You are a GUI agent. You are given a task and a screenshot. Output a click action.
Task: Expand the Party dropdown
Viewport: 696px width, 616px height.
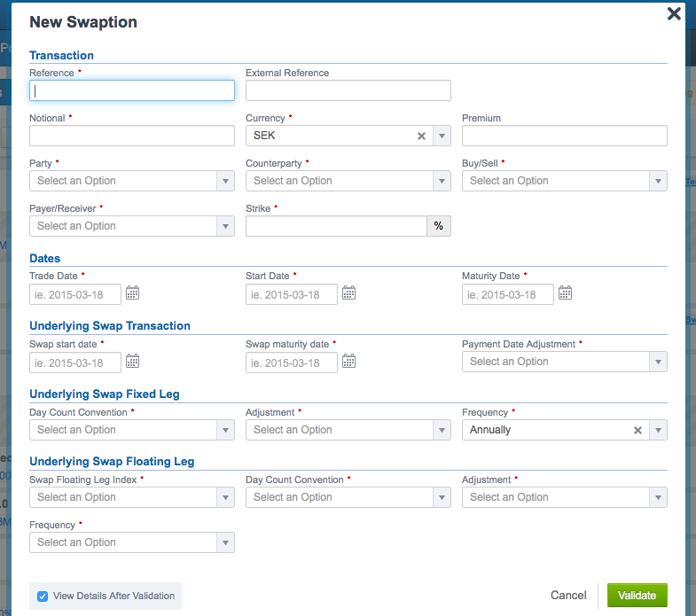click(x=131, y=181)
